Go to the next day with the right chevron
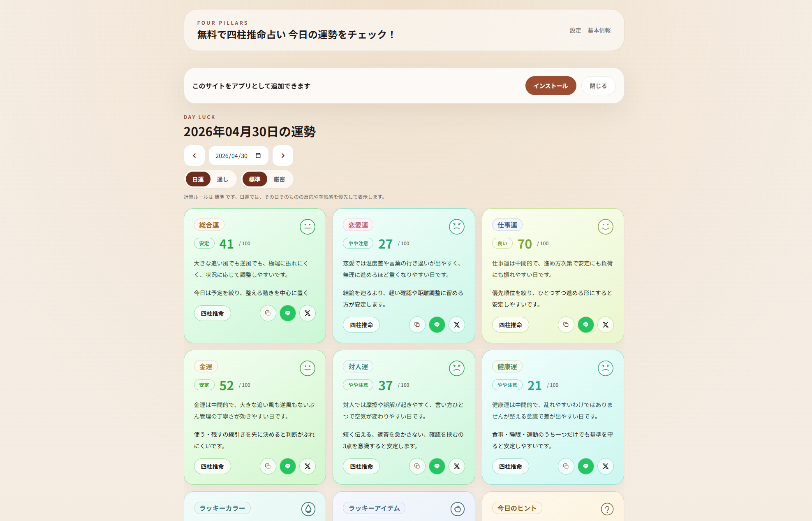The height and width of the screenshot is (521, 812). (282, 156)
